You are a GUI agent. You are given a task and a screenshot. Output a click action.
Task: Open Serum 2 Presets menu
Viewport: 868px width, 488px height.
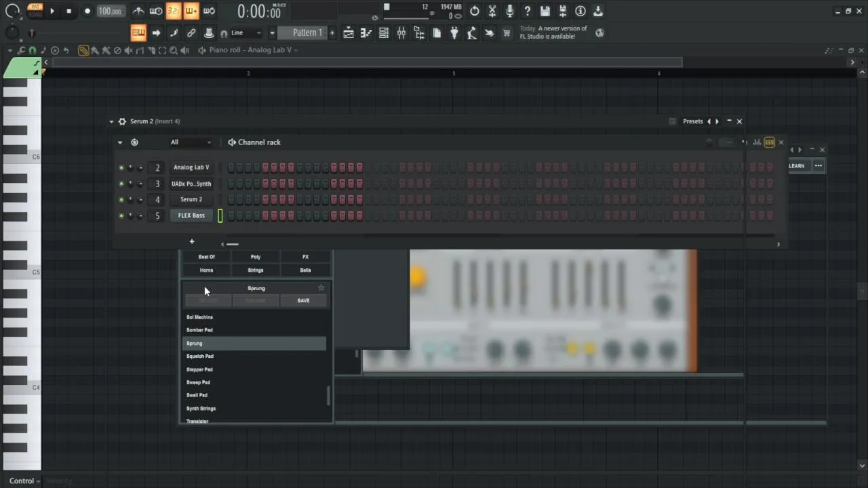[x=692, y=121]
